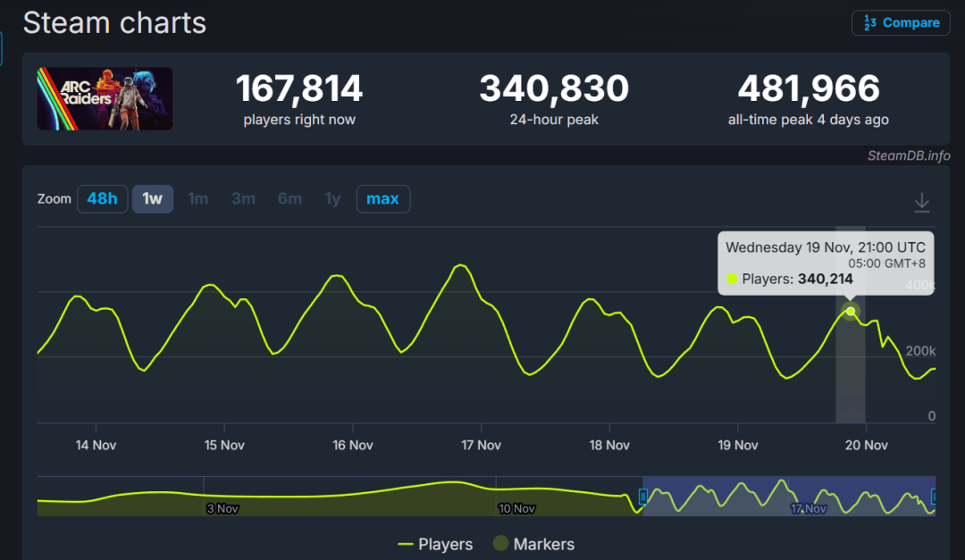This screenshot has height=560, width=965.
Task: Toggle the Players series in legend
Action: click(436, 544)
